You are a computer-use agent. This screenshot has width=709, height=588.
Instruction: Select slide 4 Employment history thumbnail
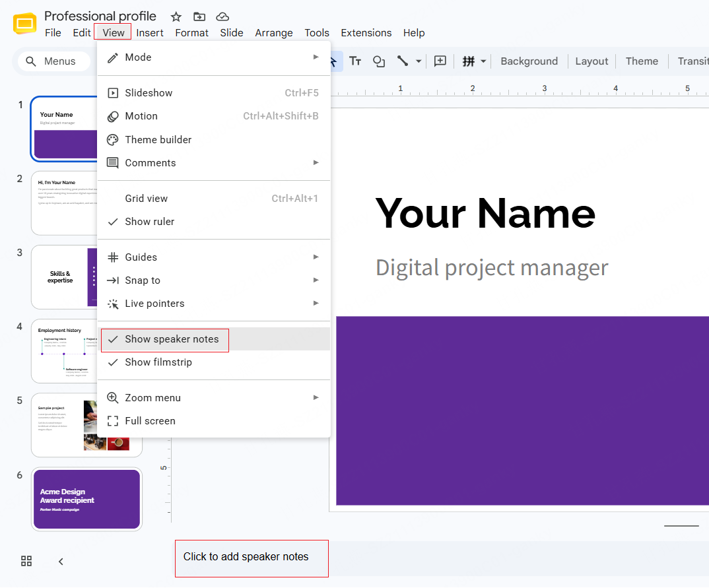tap(64, 351)
